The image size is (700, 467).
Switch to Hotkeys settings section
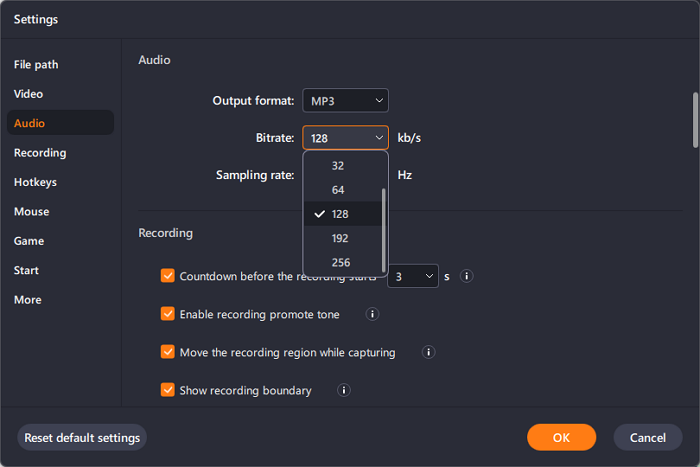[x=35, y=182]
